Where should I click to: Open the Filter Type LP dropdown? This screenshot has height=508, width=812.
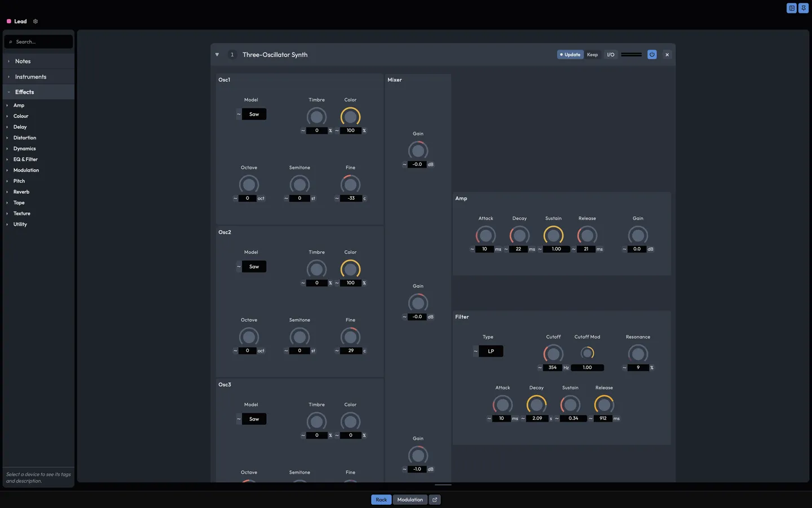point(491,351)
